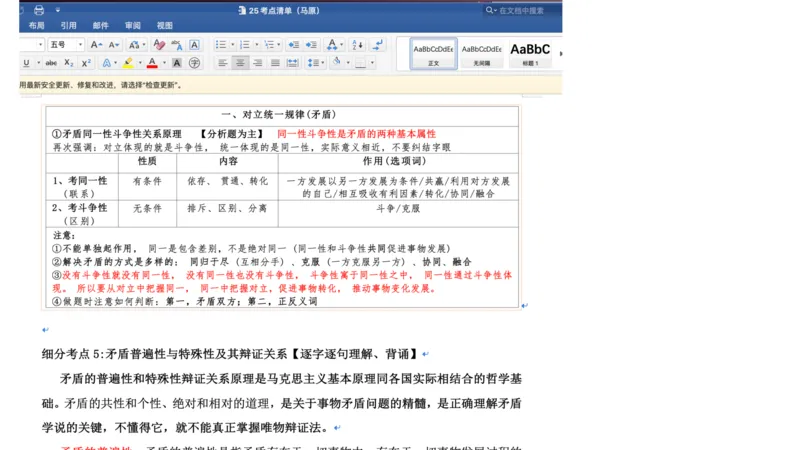Toggle character shading gray A
Screen dimensions: 800x450
point(177,63)
